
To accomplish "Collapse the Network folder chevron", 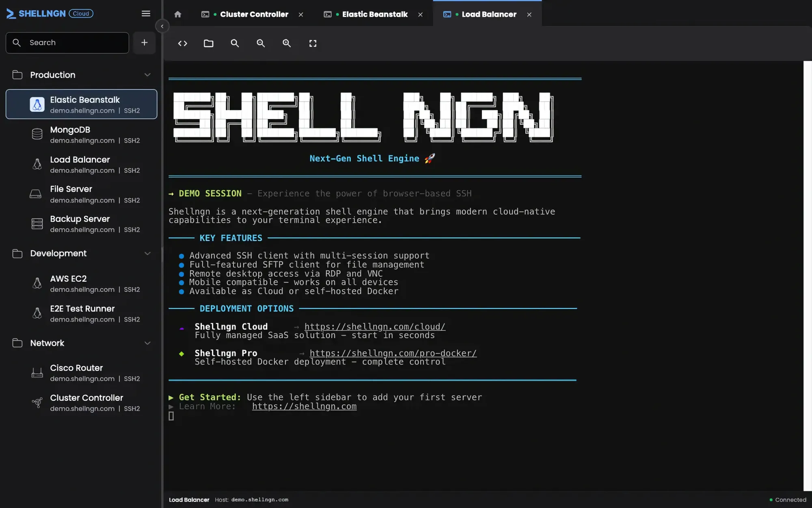I will tap(147, 343).
